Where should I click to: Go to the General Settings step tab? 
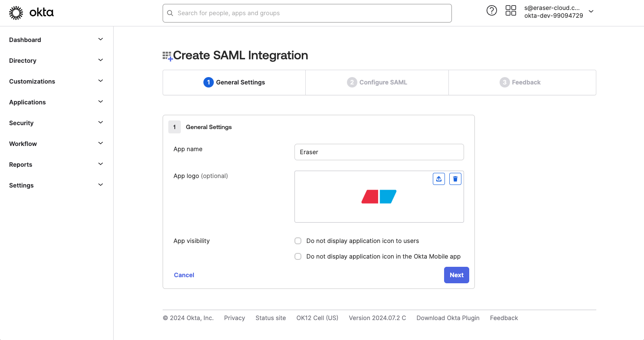point(234,82)
